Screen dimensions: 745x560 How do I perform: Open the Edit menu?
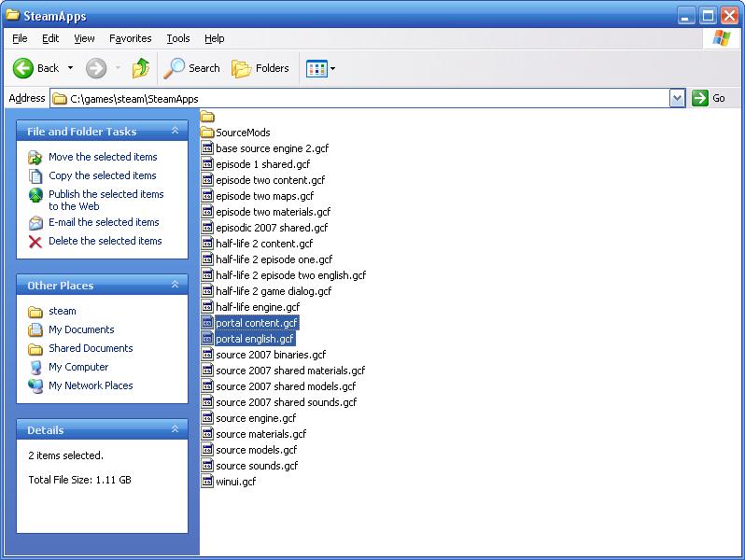point(50,38)
